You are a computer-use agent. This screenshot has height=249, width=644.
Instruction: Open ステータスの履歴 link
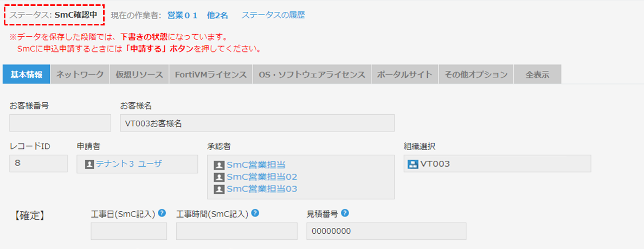(273, 15)
